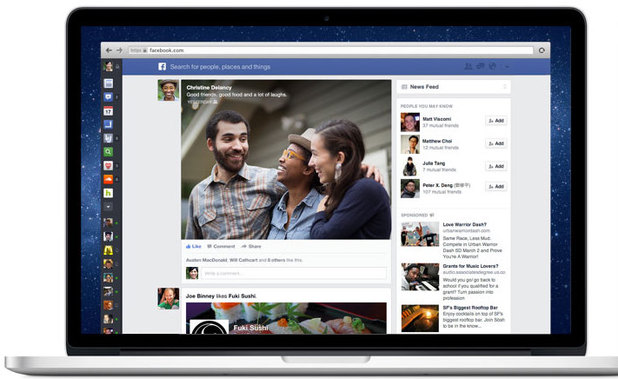Expand the account dropdown arrow in top bar
Image resolution: width=618 pixels, height=379 pixels.
pyautogui.click(x=507, y=67)
